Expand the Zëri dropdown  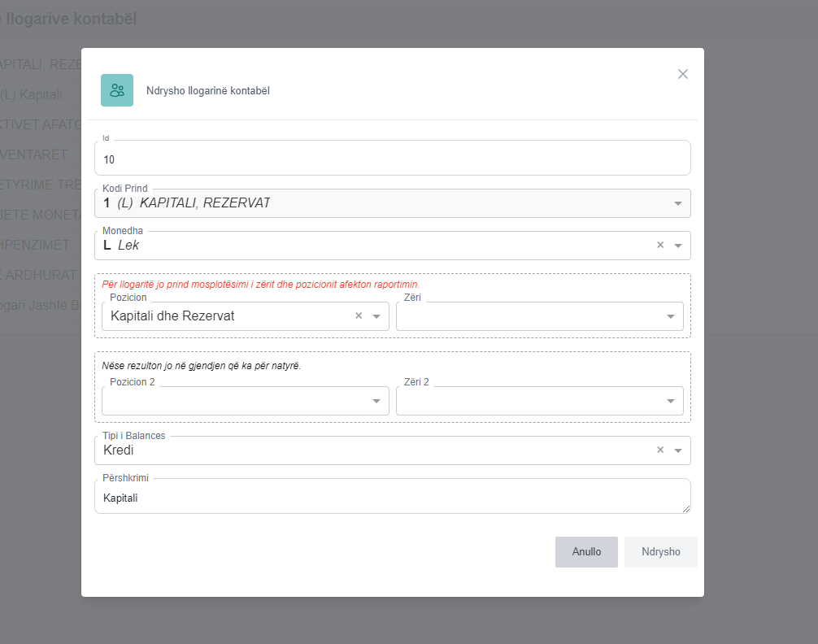point(671,316)
